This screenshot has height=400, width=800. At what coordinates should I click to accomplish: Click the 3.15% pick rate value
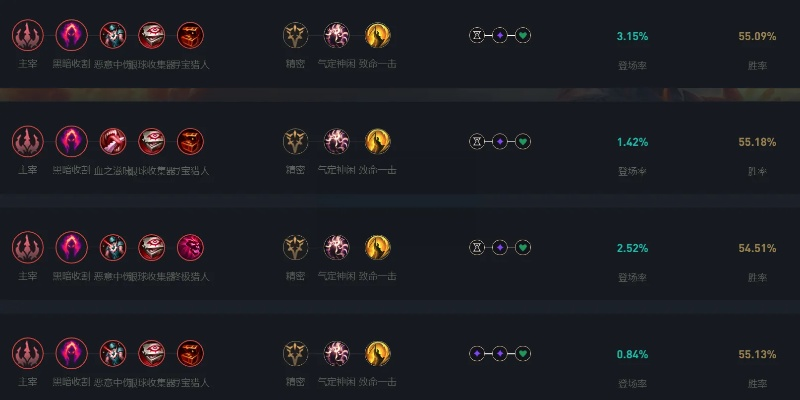[632, 37]
